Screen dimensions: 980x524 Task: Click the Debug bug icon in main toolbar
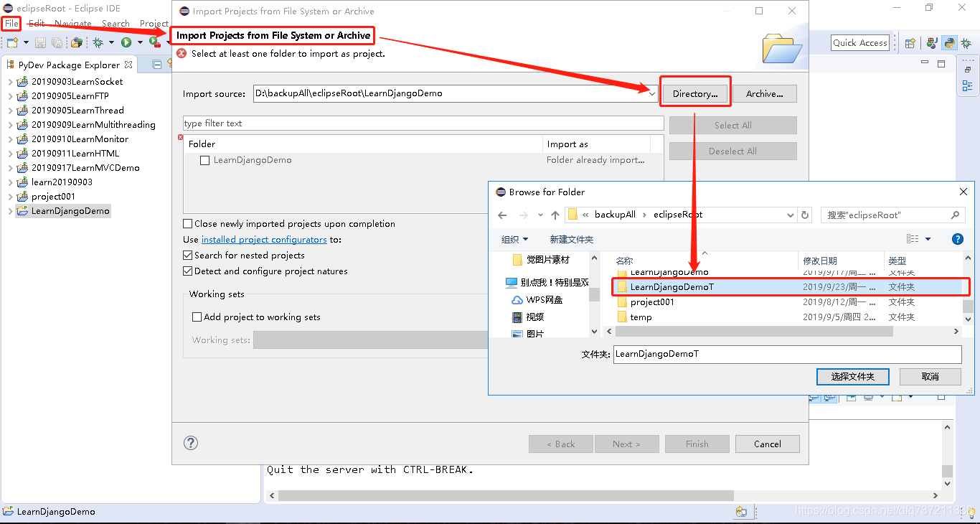(x=98, y=43)
